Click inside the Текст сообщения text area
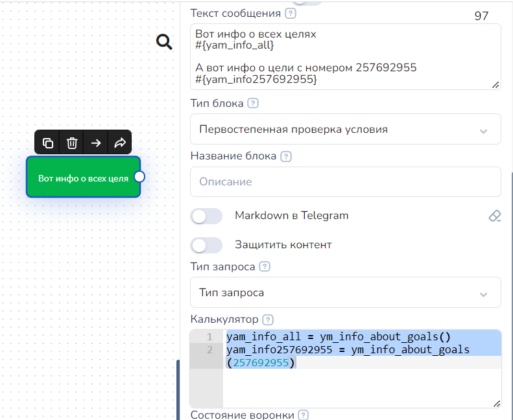The height and width of the screenshot is (420, 513). click(345, 57)
